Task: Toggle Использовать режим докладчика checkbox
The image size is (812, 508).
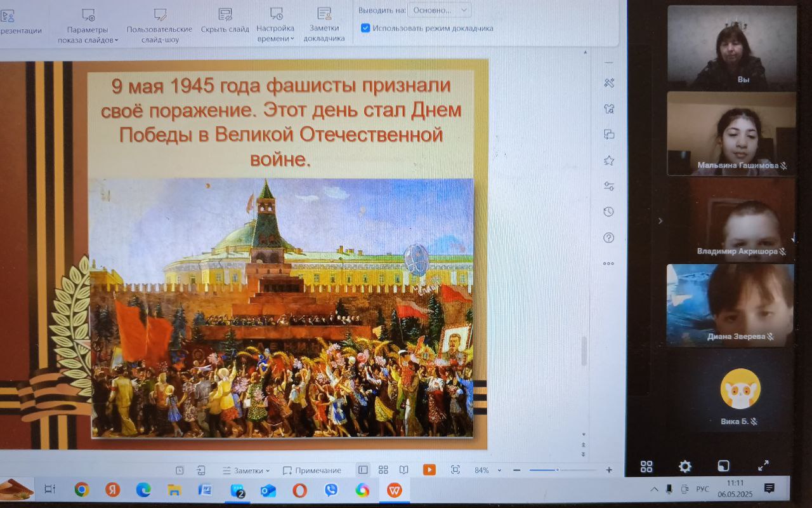Action: [x=365, y=28]
